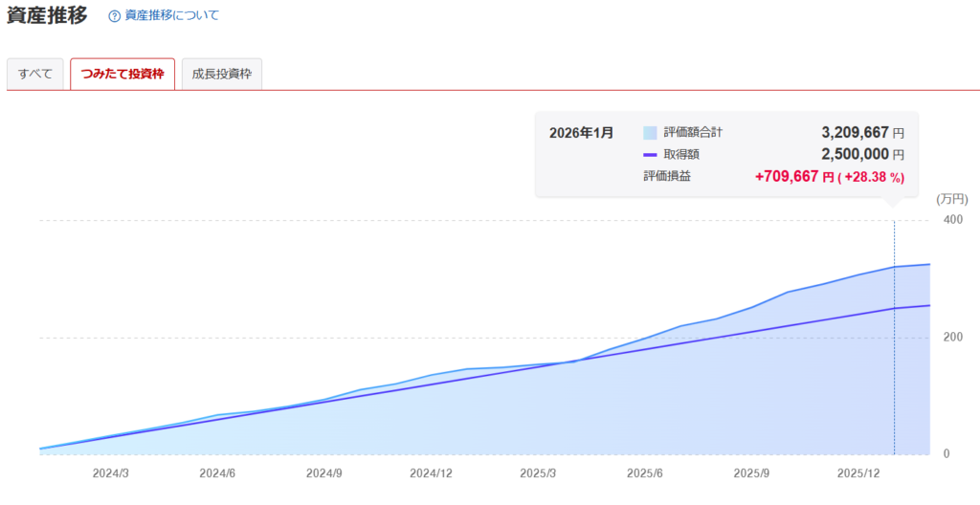The image size is (980, 505).
Task: Click the 2024/9 x-axis label
Action: click(x=324, y=473)
